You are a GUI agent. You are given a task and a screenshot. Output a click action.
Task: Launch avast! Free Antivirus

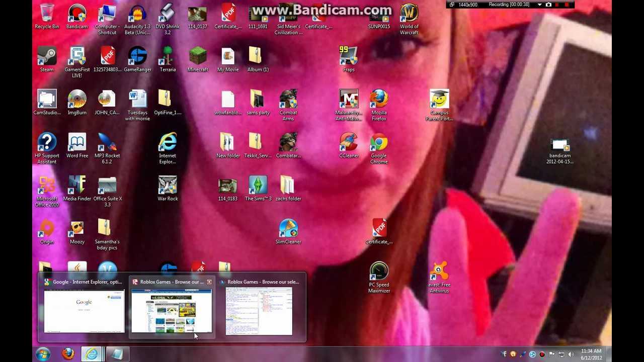coord(439,278)
